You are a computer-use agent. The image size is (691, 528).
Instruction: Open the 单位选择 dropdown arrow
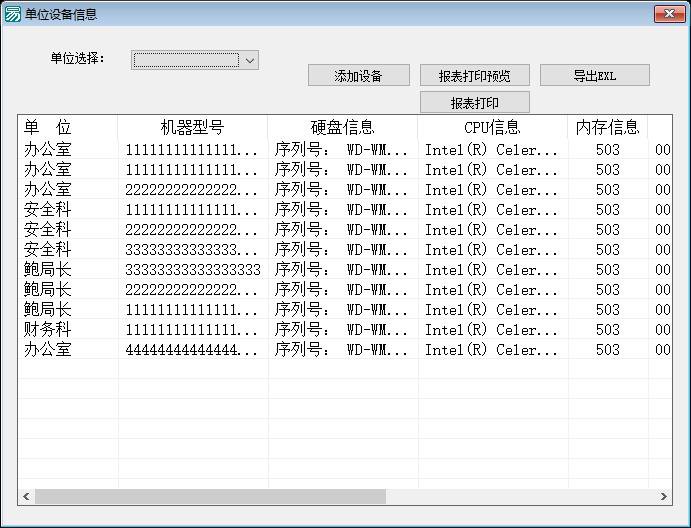(250, 60)
